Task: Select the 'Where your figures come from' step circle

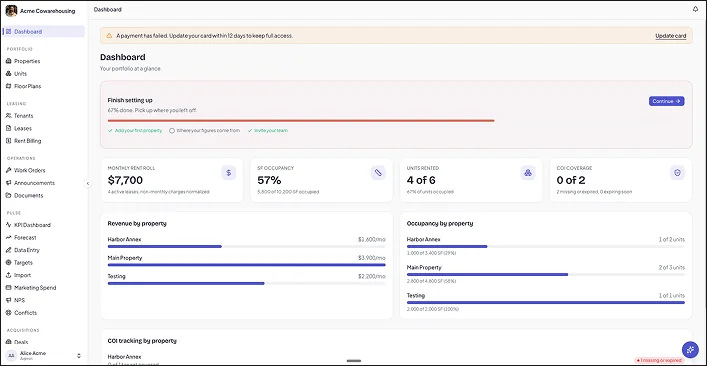Action: tap(172, 131)
